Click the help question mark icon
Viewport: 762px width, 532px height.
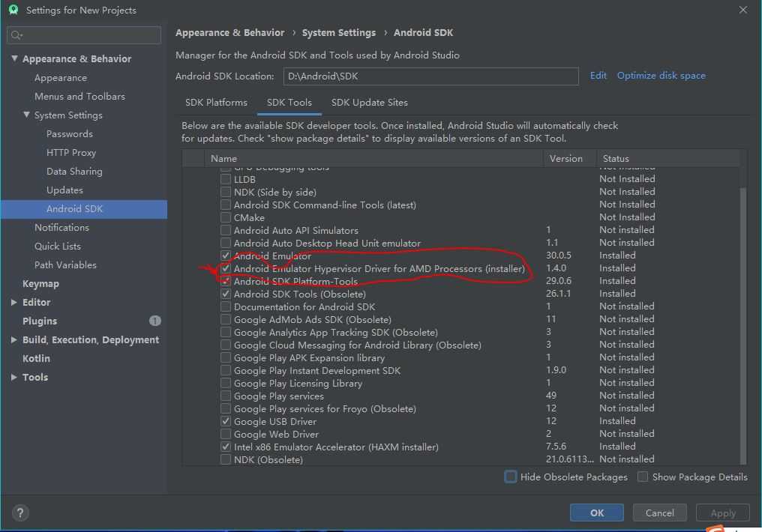click(20, 513)
